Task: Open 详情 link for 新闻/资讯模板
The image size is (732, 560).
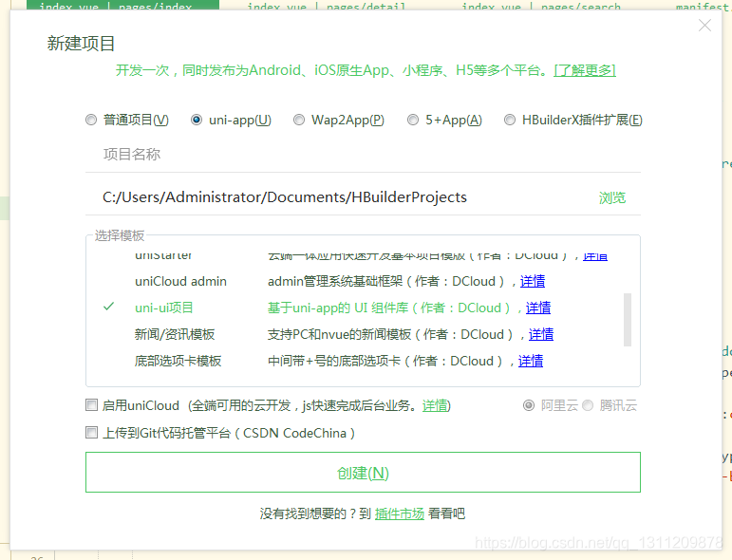Action: pyautogui.click(x=541, y=335)
